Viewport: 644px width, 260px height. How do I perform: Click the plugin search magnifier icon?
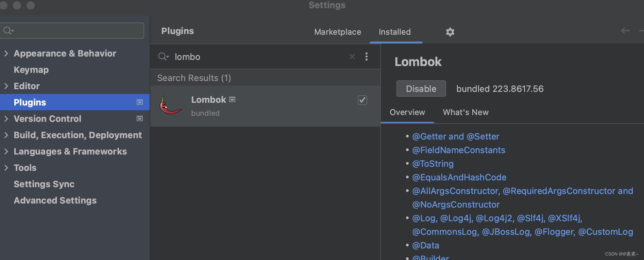pyautogui.click(x=163, y=56)
